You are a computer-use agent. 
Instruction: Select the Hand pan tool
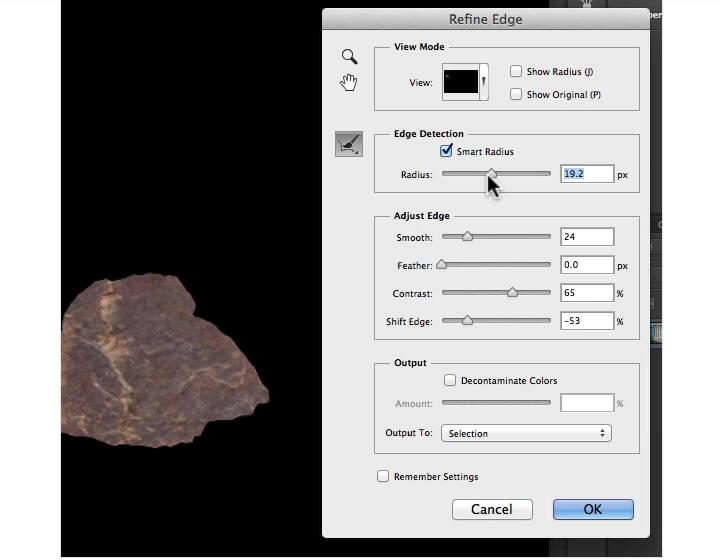click(x=349, y=83)
